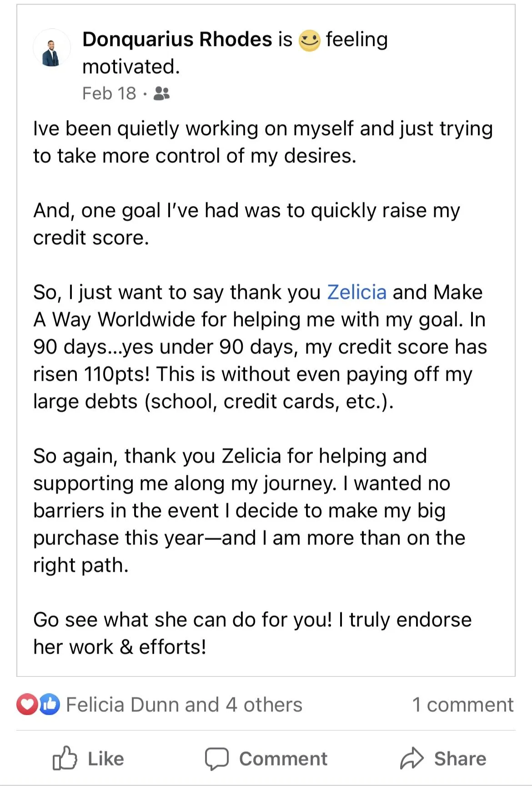Click the post paragraph mentioning 110pts
This screenshot has height=786, width=532.
(260, 347)
